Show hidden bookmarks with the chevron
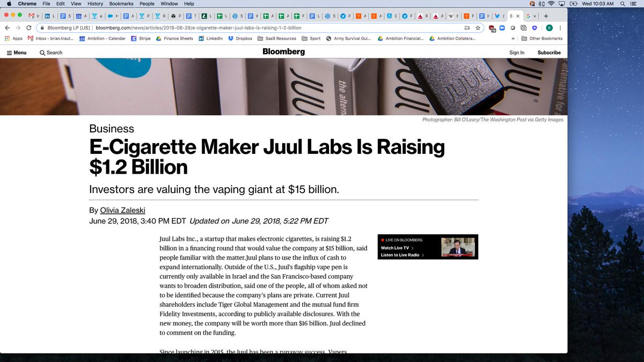Screen dimensions: 644x362 coord(513,39)
